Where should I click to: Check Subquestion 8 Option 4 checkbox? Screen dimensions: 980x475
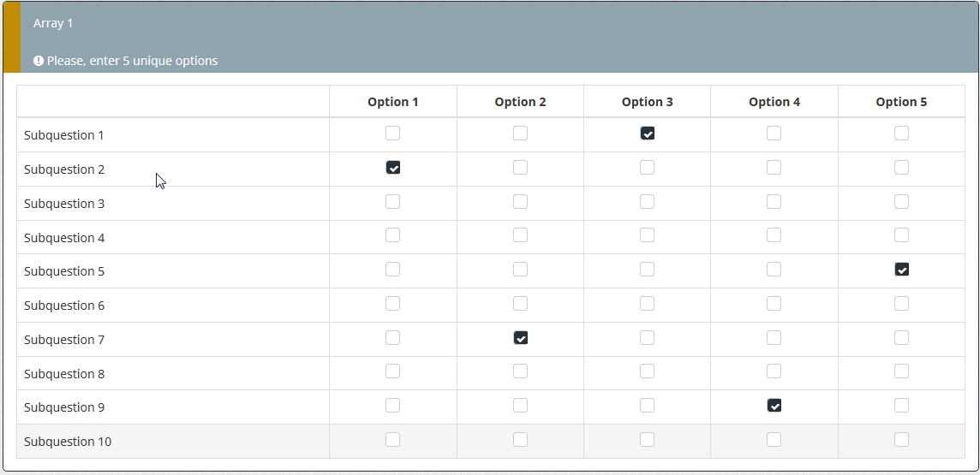[x=774, y=371]
